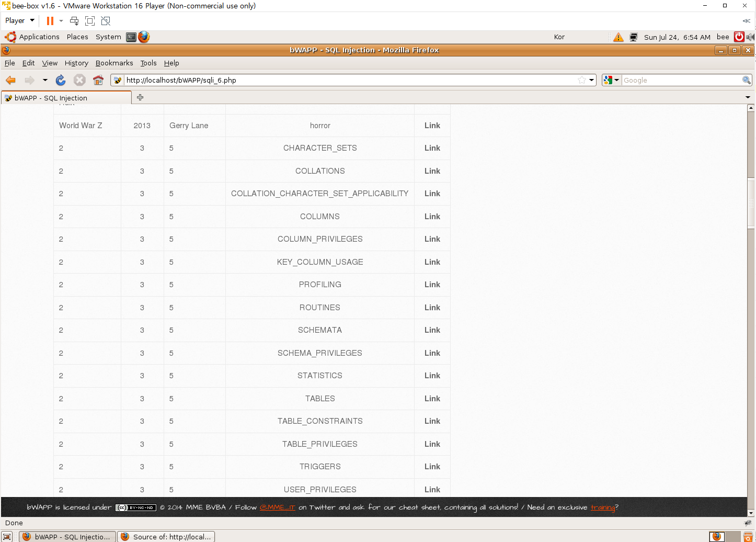
Task: Open the back/forward history dropdown arrow
Action: coord(45,80)
